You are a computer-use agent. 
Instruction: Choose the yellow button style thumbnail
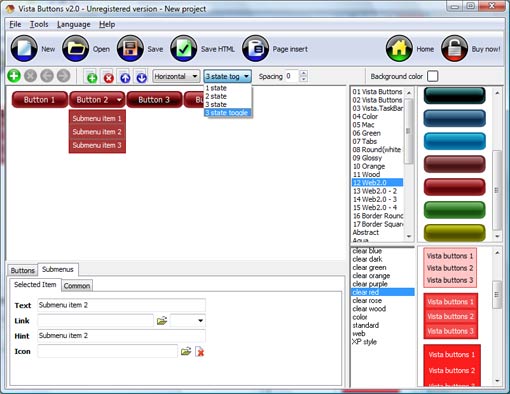455,233
